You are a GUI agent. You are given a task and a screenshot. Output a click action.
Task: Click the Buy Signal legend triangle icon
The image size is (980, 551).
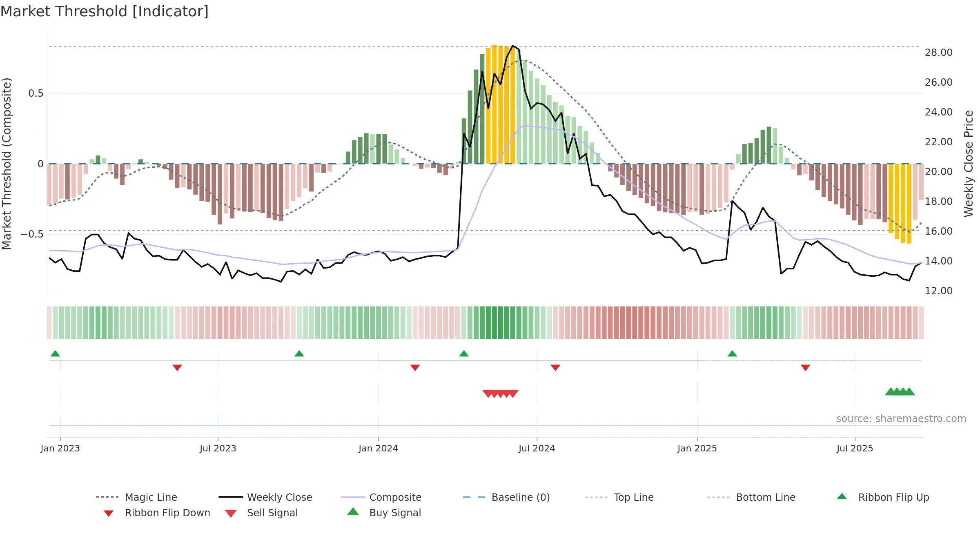[x=353, y=512]
